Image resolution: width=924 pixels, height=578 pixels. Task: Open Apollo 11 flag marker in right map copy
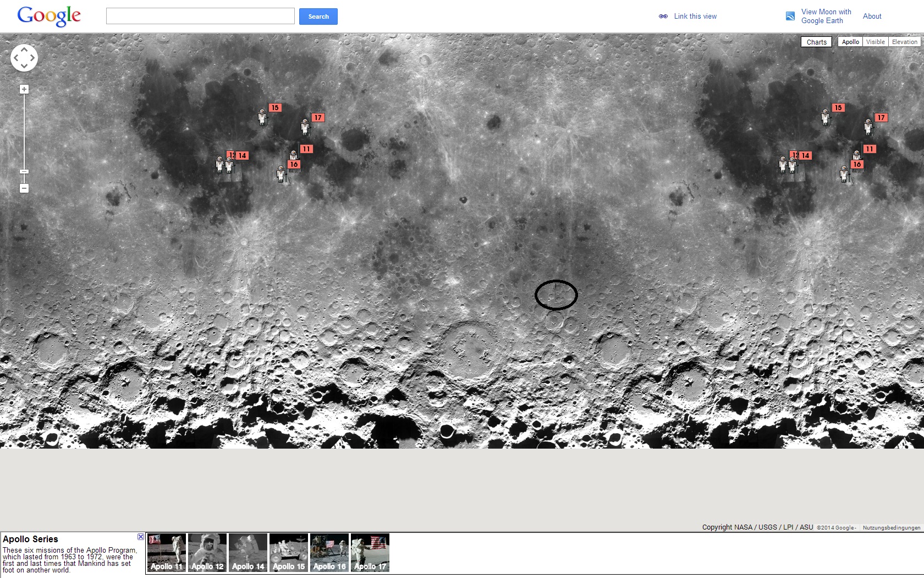coord(870,149)
